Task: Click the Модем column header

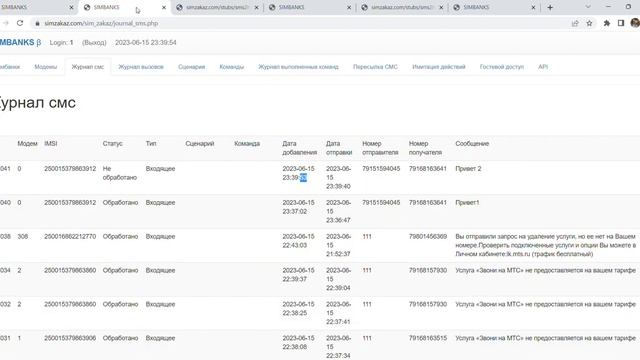Action: pos(27,144)
